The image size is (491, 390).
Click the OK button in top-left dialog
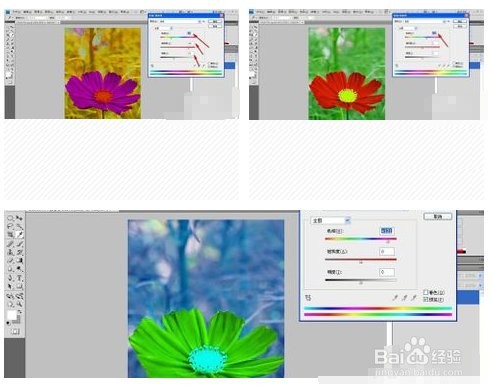215,21
